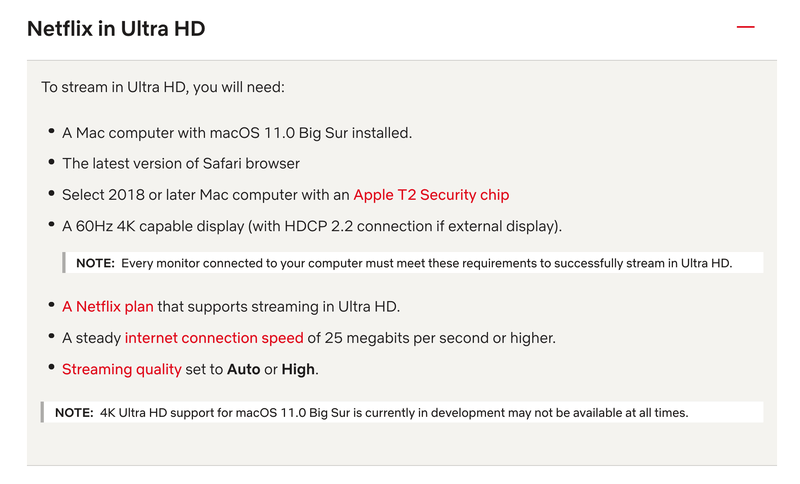Click the macOS 11.0 Big Sur requirement text

pyautogui.click(x=237, y=133)
